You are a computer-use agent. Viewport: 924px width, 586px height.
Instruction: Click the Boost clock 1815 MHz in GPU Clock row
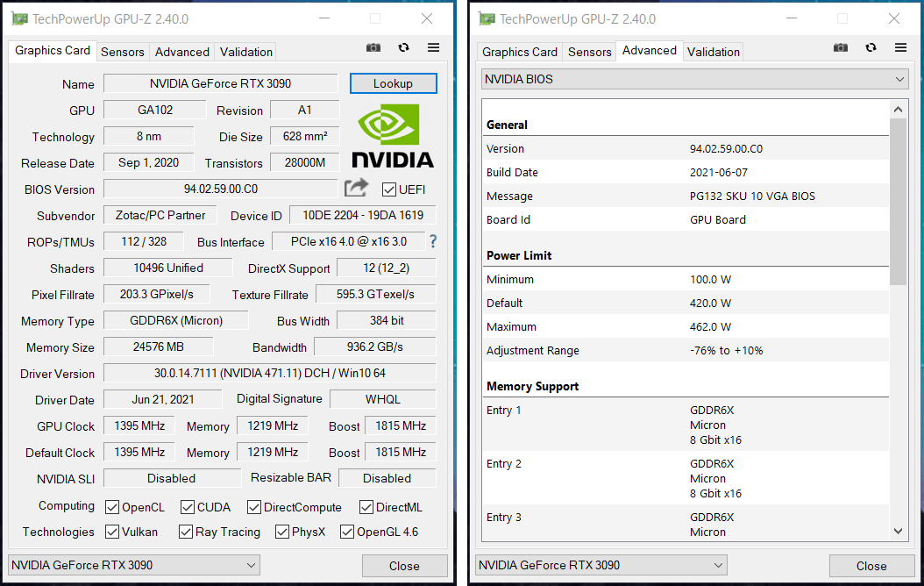tap(401, 425)
